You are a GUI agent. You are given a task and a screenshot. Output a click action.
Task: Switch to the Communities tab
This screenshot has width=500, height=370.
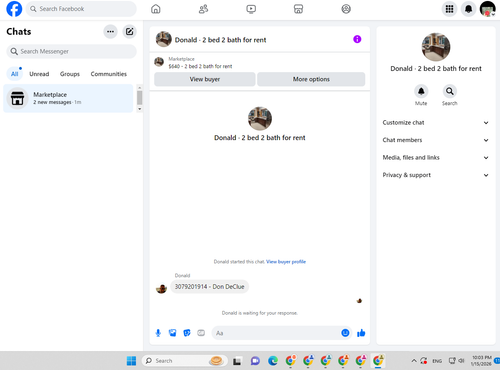click(x=109, y=74)
